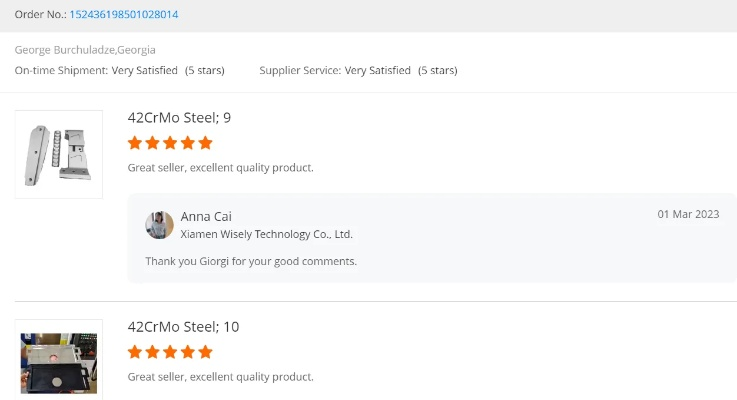Select the "42CrMo Steel; 10" product title
Viewport: 737px width, 400px height.
[x=183, y=327]
